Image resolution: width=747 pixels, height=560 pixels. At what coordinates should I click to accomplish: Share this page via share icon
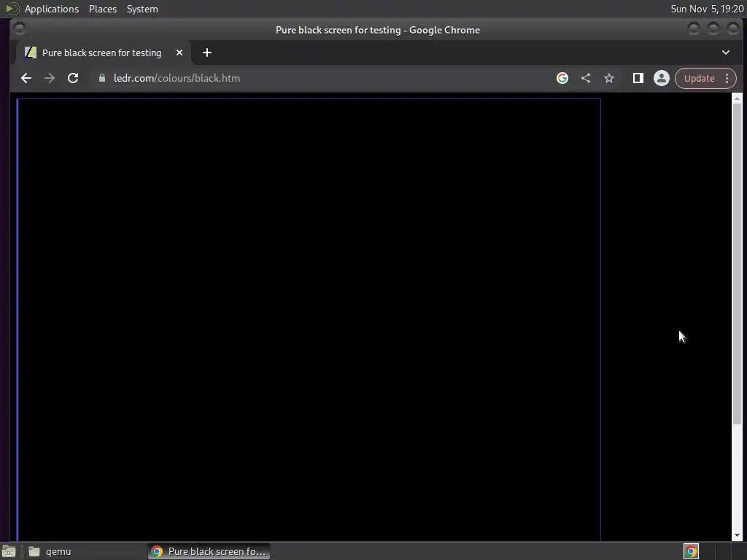pyautogui.click(x=586, y=78)
